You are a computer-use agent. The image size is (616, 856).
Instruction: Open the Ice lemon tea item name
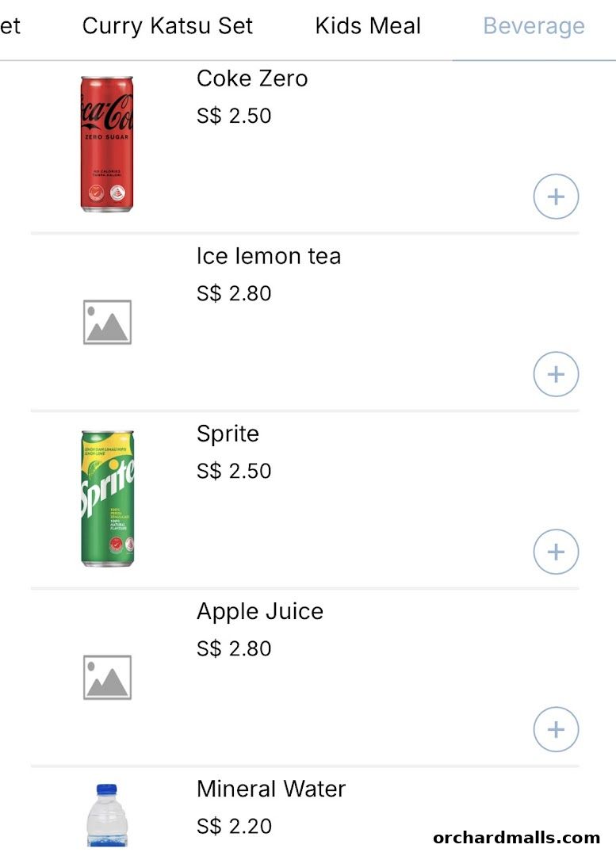(269, 256)
